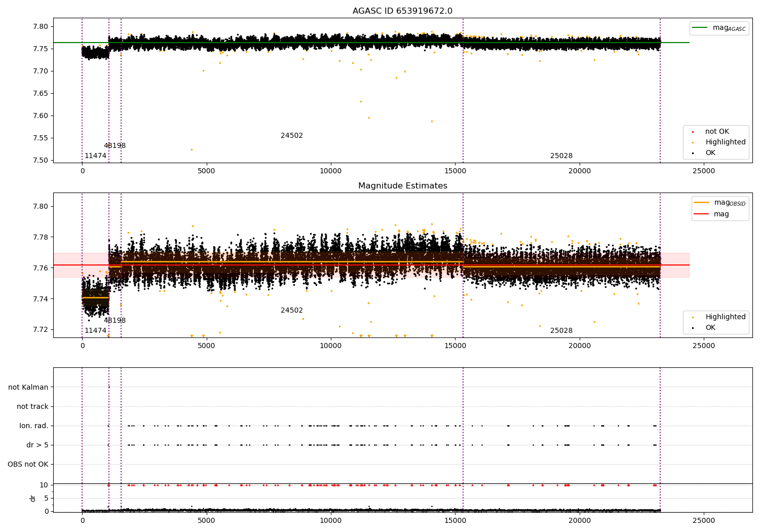The height and width of the screenshot is (532, 760).
Task: Click the 'not track' axis label
Action: pos(32,407)
